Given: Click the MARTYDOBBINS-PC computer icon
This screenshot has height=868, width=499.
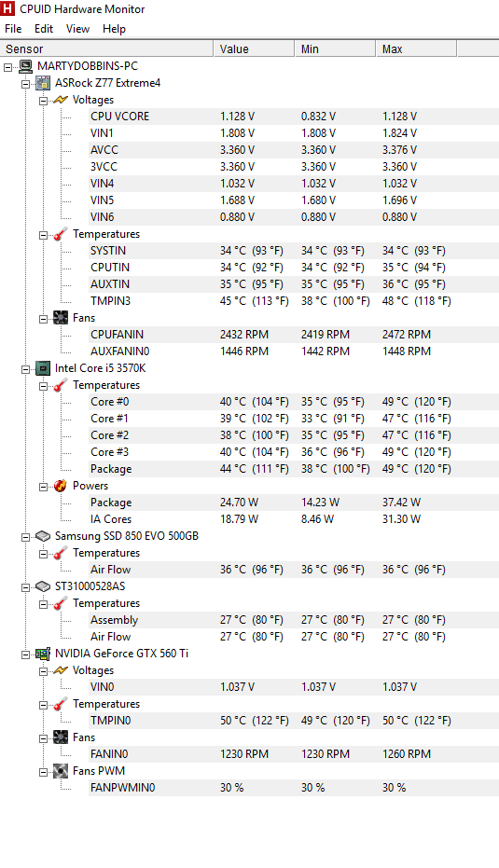Looking at the screenshot, I should 25,66.
